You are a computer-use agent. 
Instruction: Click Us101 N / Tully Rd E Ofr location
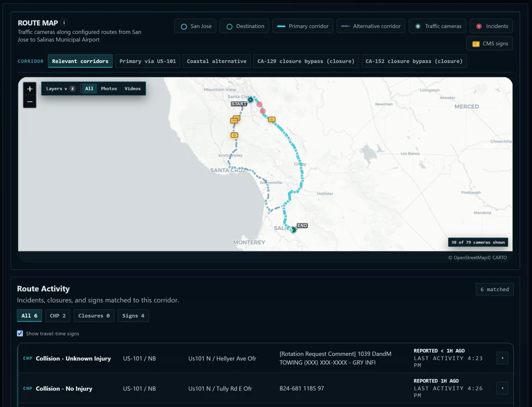[x=220, y=389]
